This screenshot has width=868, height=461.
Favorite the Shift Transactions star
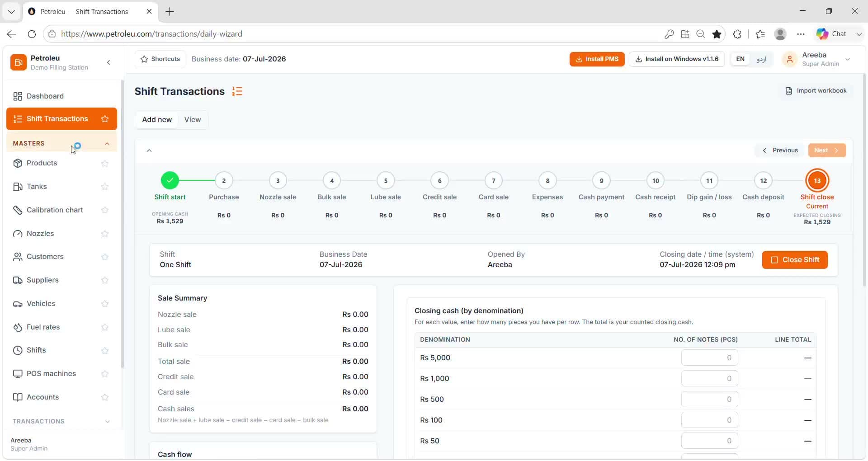[x=105, y=119]
